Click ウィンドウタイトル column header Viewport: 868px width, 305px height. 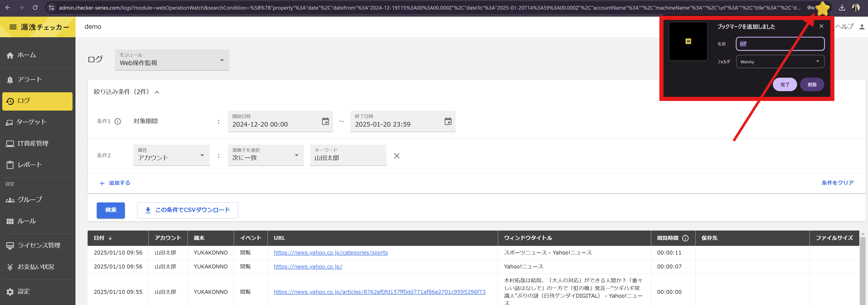[574, 238]
